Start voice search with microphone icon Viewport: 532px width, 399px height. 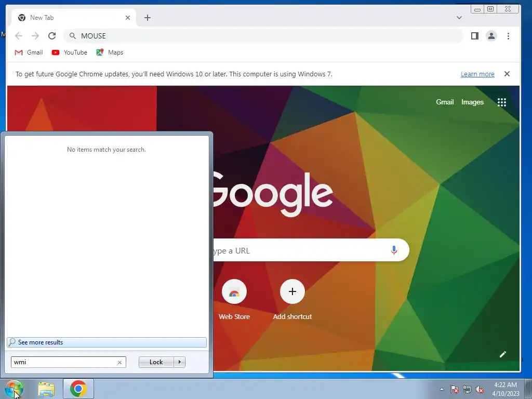[394, 250]
